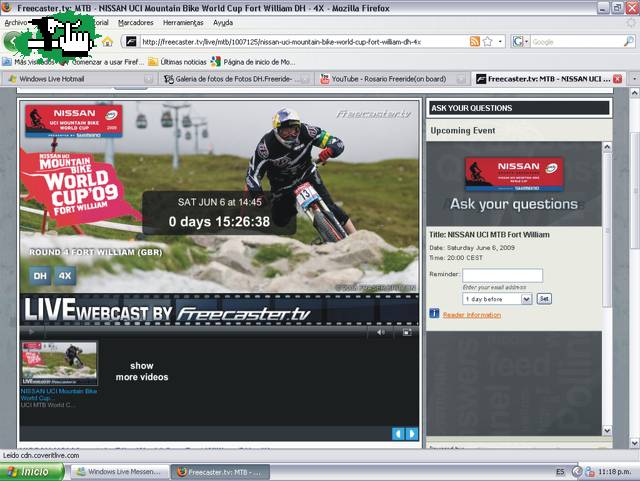This screenshot has width=640, height=481.
Task: Mute the video player volume
Action: (380, 332)
